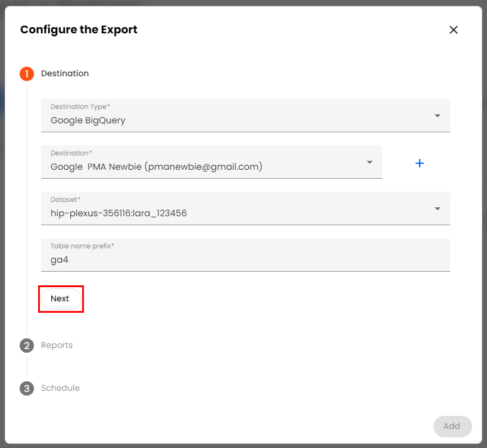487x448 pixels.
Task: Click the step 2 number circle icon
Action: tap(27, 346)
